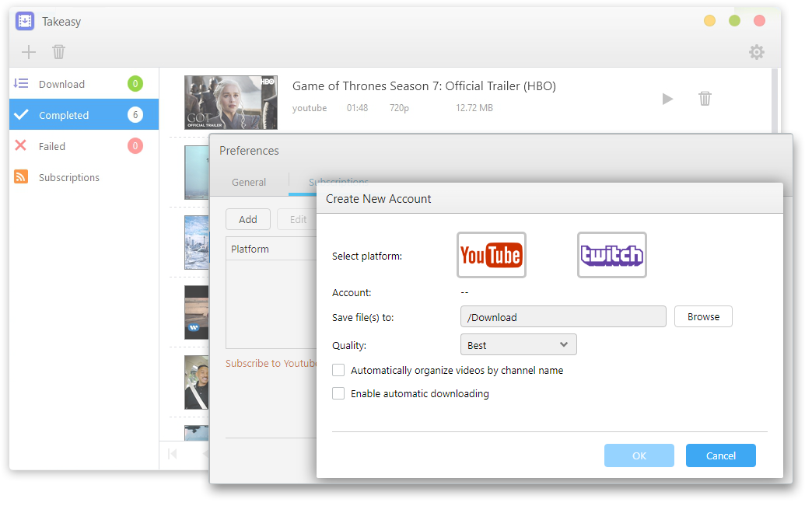Open the Quality dropdown showing Best

[518, 344]
